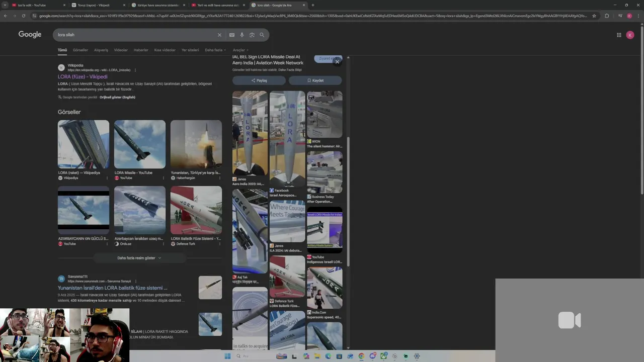Open Discord from the taskbar
Image resolution: width=644 pixels, height=362 pixels.
pos(372,356)
